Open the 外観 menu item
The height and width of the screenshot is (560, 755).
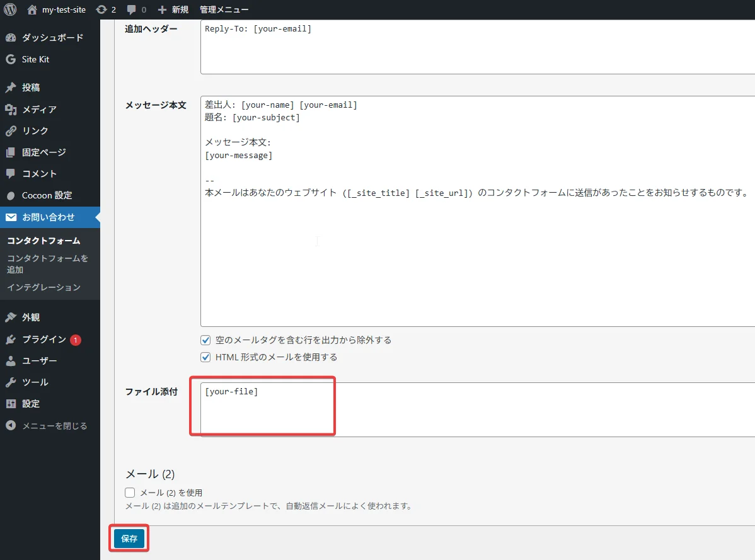click(50, 317)
